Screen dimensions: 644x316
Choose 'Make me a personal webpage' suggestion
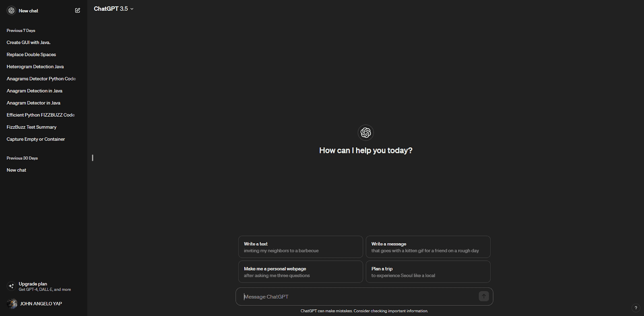[300, 272]
